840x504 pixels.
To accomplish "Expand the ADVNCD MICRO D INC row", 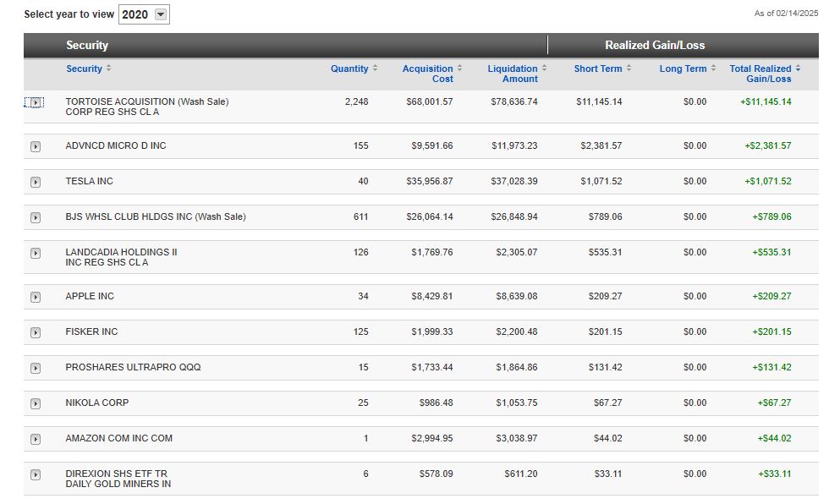I will coord(36,146).
